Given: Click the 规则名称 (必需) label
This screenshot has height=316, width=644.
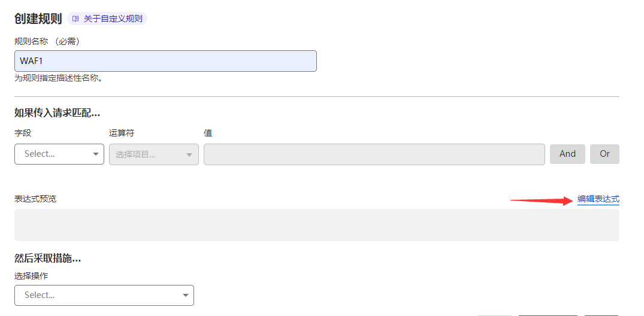Looking at the screenshot, I should click(47, 41).
